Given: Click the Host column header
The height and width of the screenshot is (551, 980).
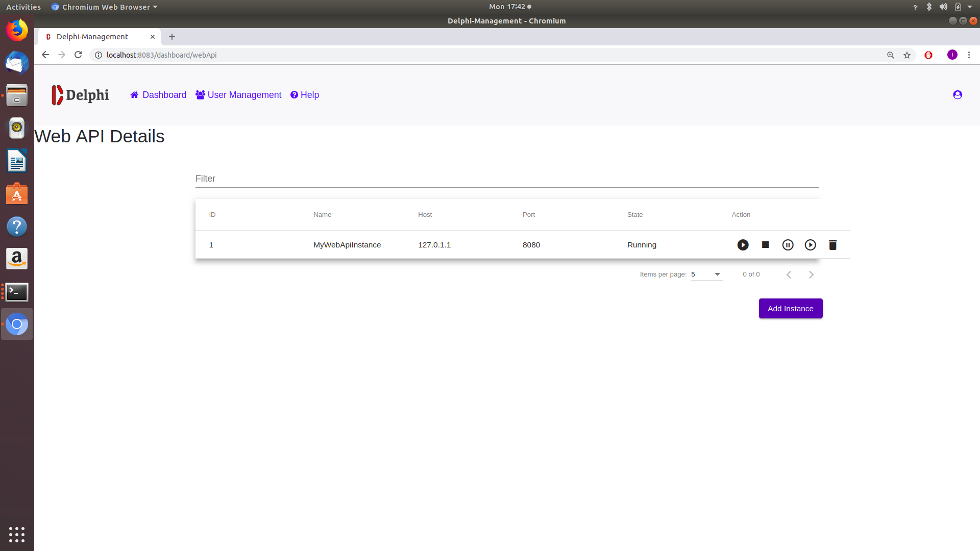Looking at the screenshot, I should pos(425,215).
